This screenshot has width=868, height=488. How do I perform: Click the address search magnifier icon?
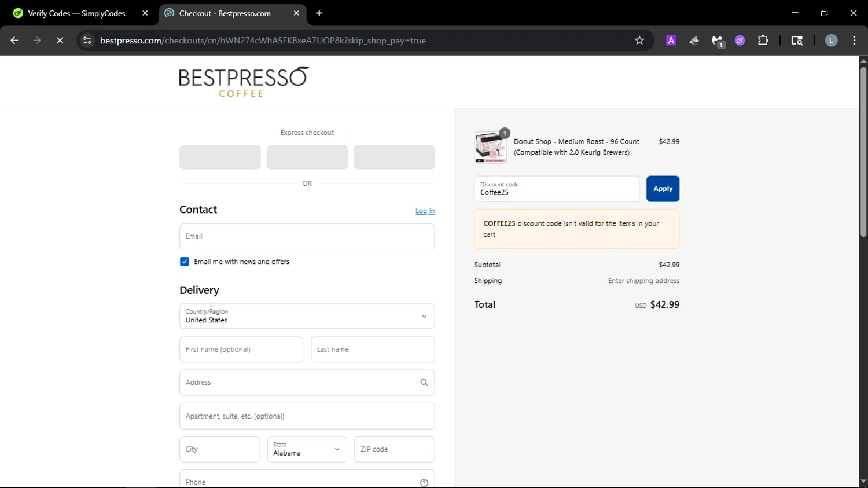pos(424,383)
